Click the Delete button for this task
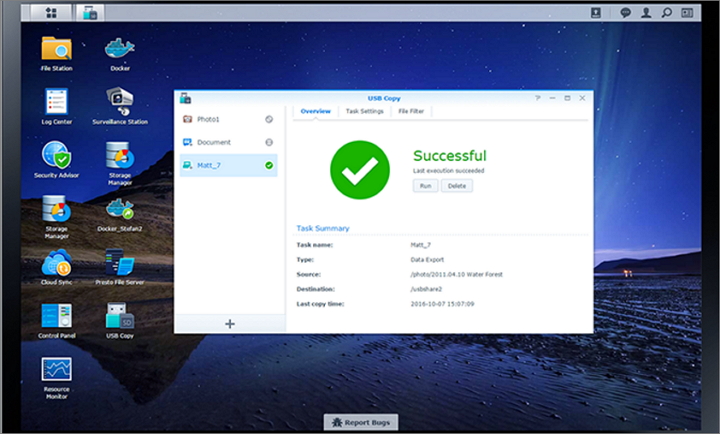The height and width of the screenshot is (434, 720). click(x=456, y=186)
